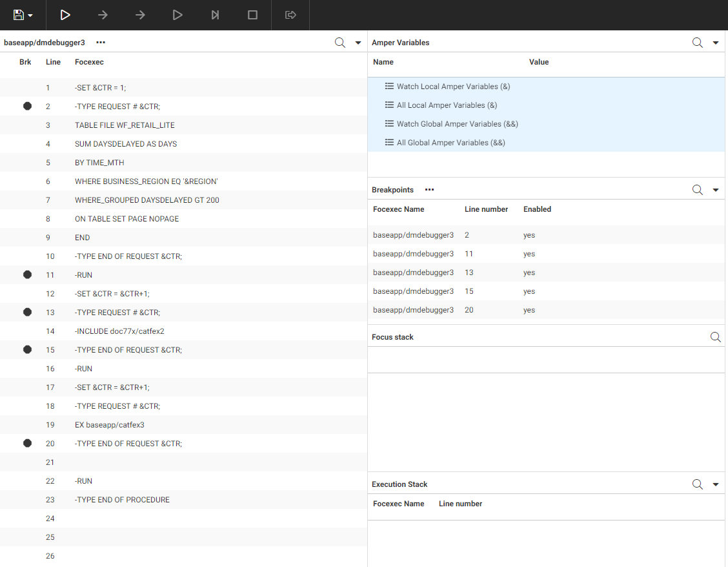Click the exit arrow icon in toolbar
This screenshot has width=728, height=567.
pyautogui.click(x=290, y=15)
